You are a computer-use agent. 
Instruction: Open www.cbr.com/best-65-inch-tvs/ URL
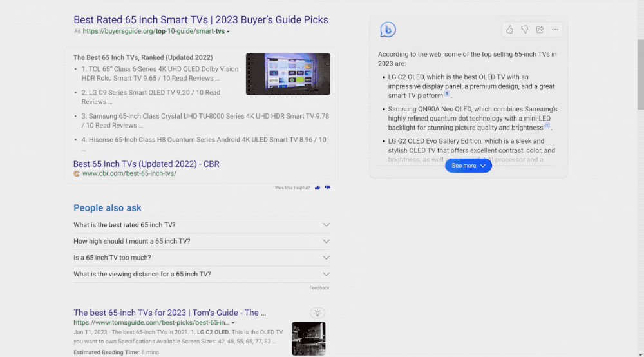click(x=129, y=173)
